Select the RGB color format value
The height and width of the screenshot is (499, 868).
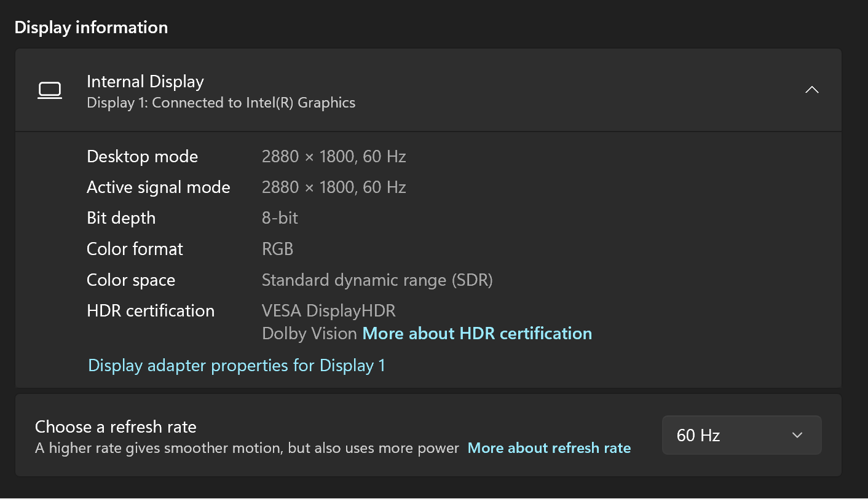coord(277,249)
